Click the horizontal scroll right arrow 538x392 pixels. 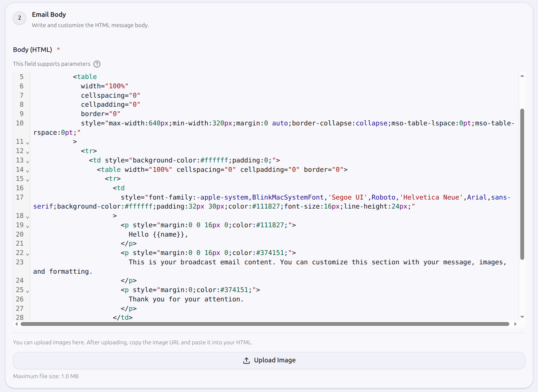[x=515, y=324]
